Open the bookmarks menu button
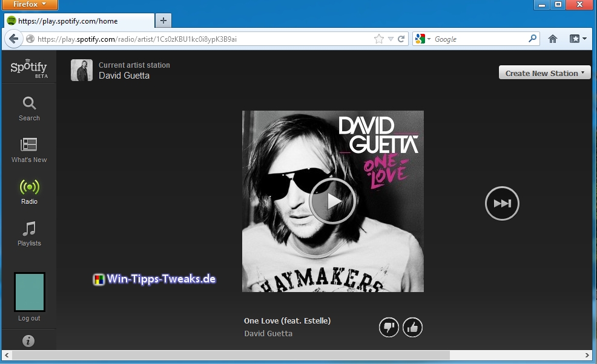597x364 pixels. point(578,39)
